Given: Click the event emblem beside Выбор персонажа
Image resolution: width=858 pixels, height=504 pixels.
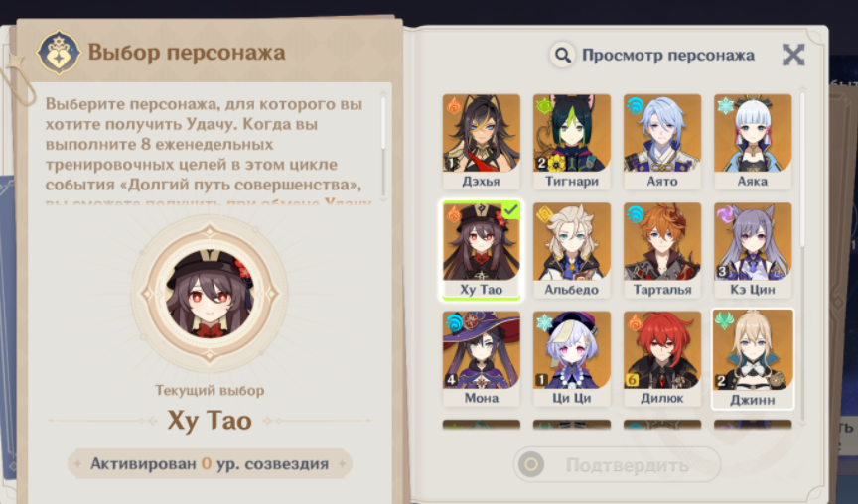Looking at the screenshot, I should click(59, 53).
